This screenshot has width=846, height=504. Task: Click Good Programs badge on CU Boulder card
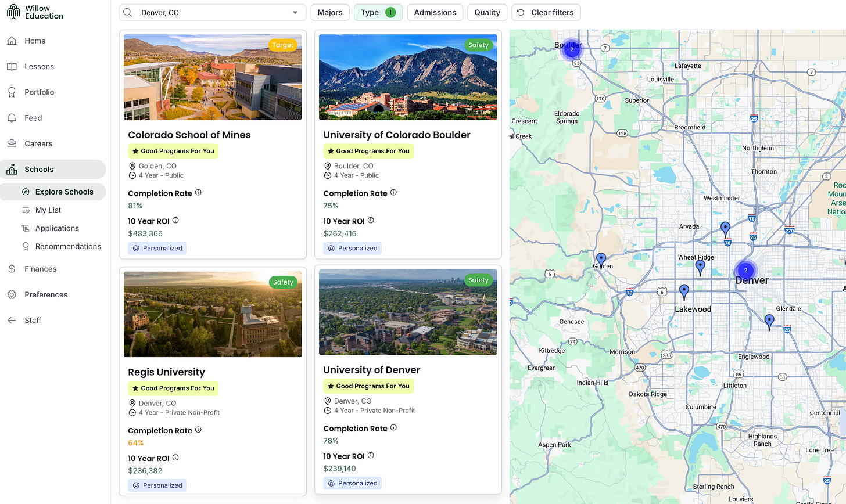click(x=368, y=151)
